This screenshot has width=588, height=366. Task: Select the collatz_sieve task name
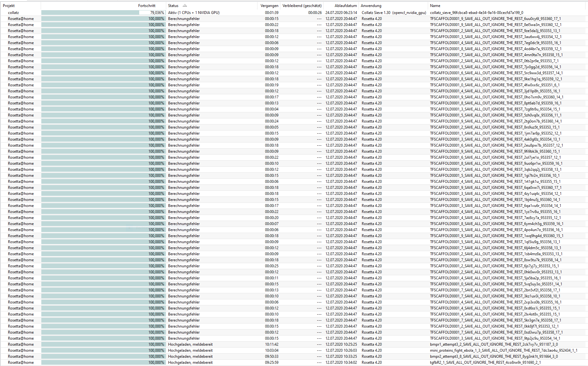476,13
